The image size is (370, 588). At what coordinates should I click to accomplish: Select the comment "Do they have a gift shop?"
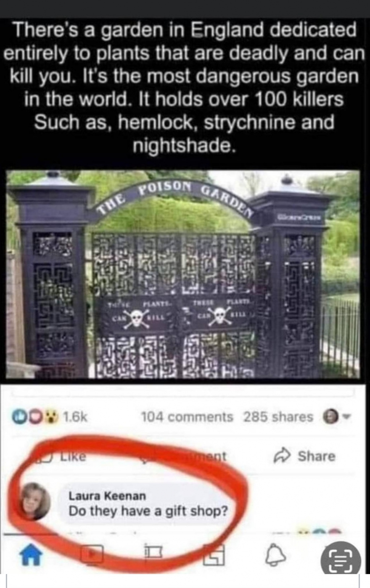[x=148, y=511]
